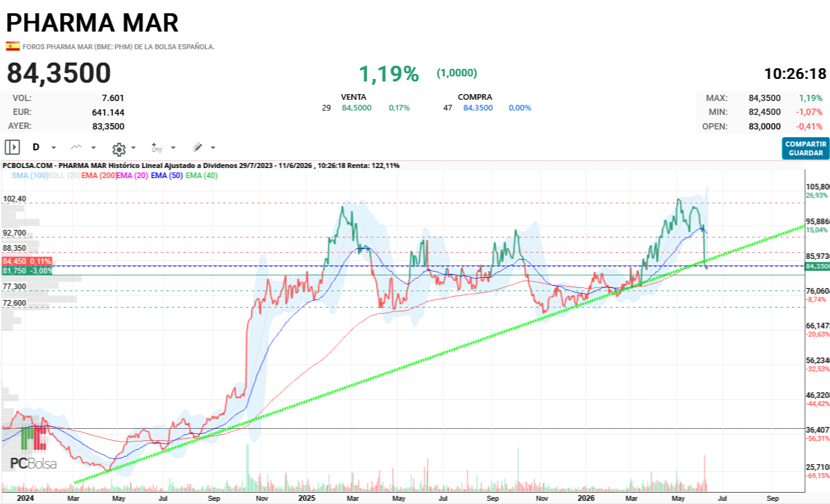Click the -44,42% label on the price axis

tap(817, 404)
